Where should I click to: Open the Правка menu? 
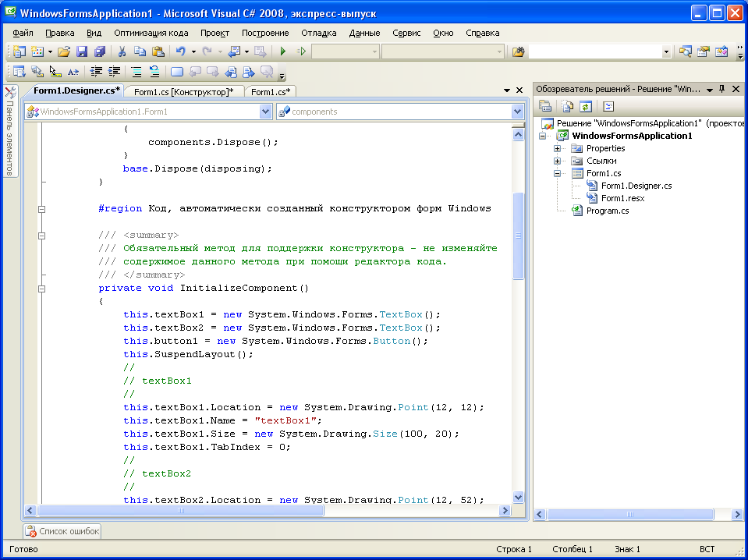[59, 33]
